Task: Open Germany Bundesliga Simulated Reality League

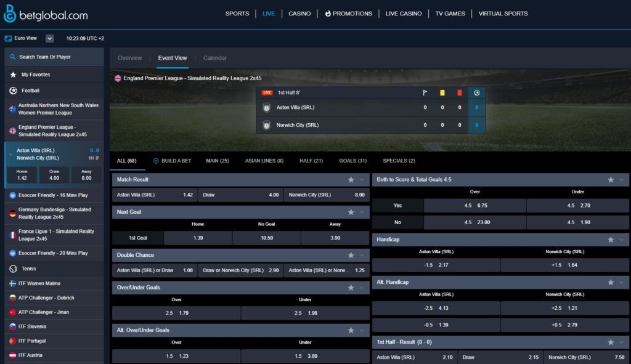Action: 54,213
